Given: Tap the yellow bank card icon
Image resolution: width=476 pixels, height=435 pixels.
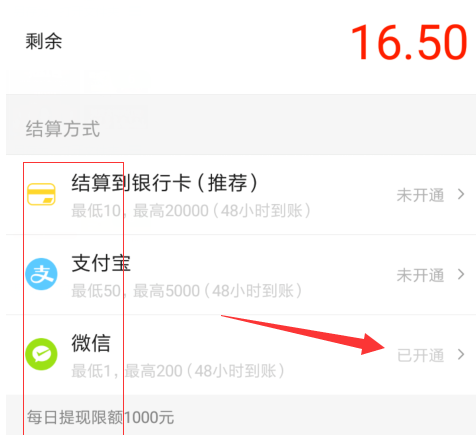Looking at the screenshot, I should coord(41,194).
